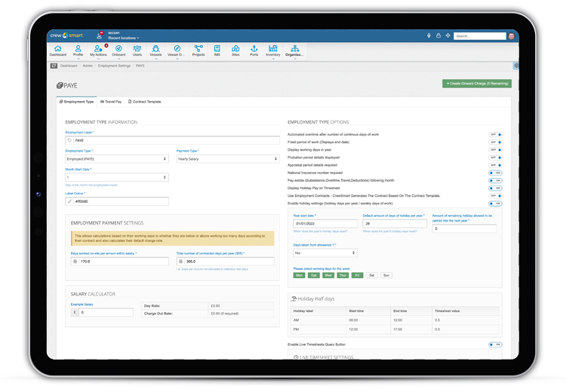Open the Ports anchor icon
This screenshot has height=392, width=566.
pos(254,50)
